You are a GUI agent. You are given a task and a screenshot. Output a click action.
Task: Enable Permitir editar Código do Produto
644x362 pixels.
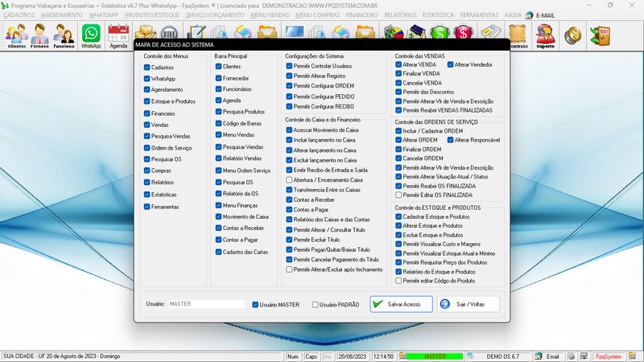(398, 281)
